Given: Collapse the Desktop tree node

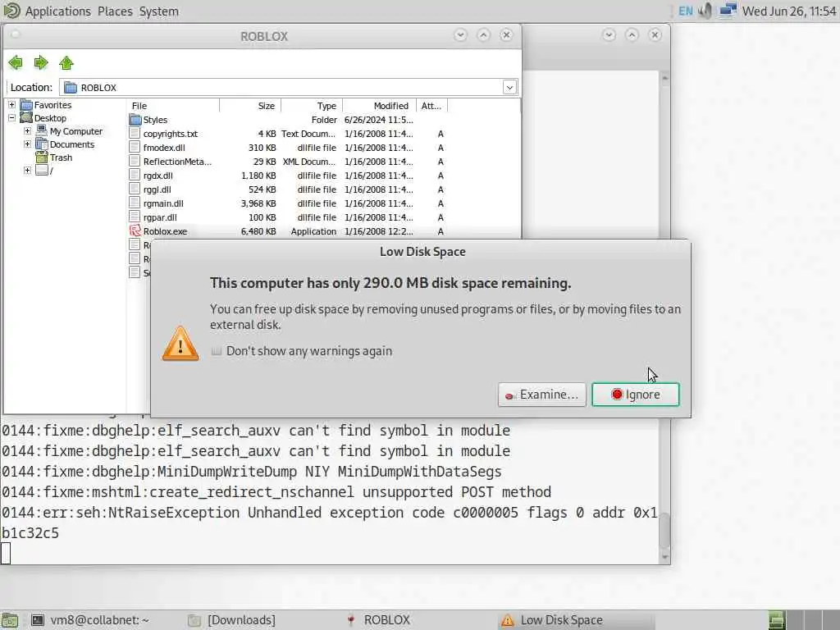Looking at the screenshot, I should click(x=11, y=117).
